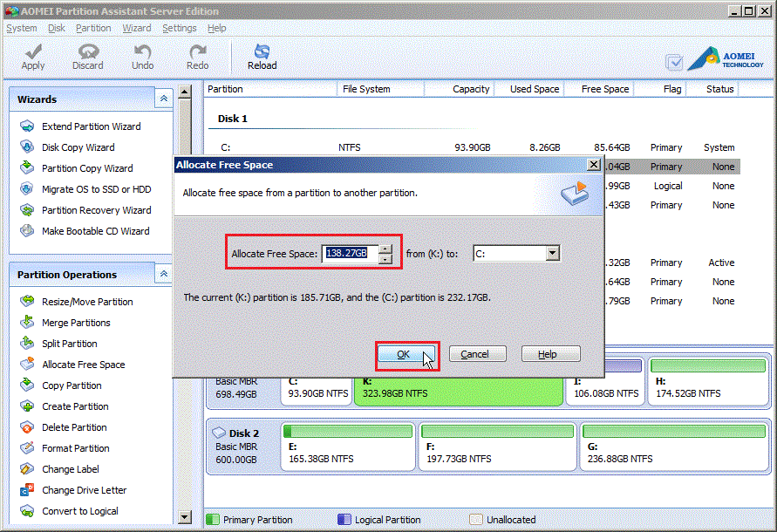Confirm dialog with OK button
The image size is (777, 532).
tap(406, 354)
